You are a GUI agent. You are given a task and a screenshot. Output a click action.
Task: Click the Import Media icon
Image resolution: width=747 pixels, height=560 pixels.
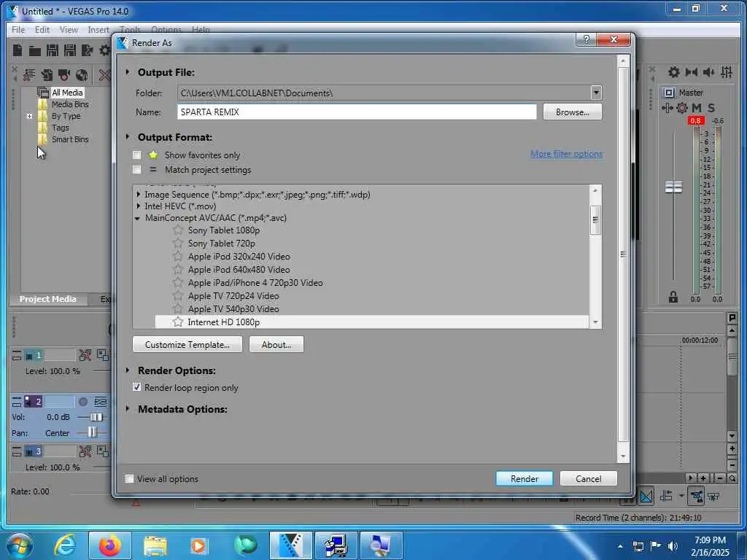click(x=47, y=75)
